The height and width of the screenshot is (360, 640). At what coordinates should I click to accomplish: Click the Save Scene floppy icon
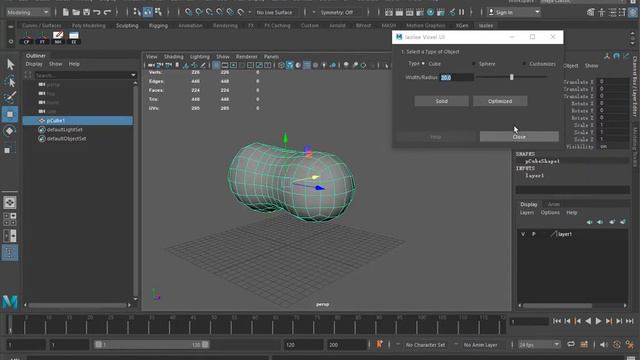(x=87, y=12)
